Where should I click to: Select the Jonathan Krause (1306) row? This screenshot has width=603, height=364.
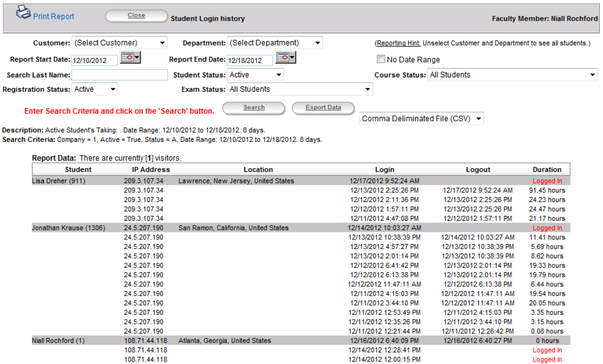pos(301,228)
